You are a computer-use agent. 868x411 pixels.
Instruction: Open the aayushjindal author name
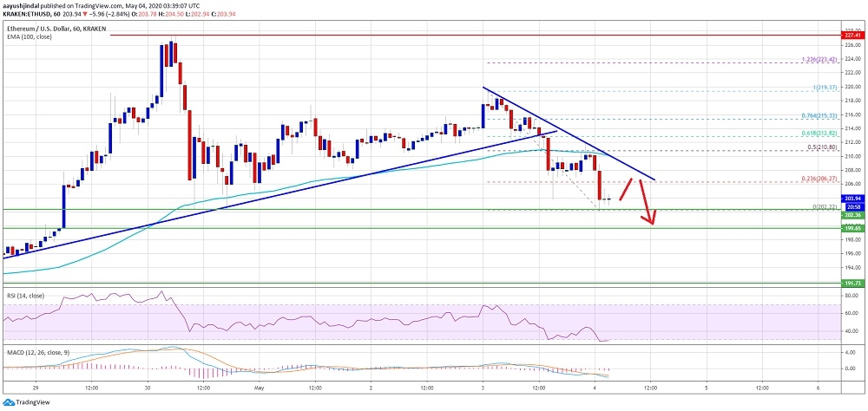point(25,4)
